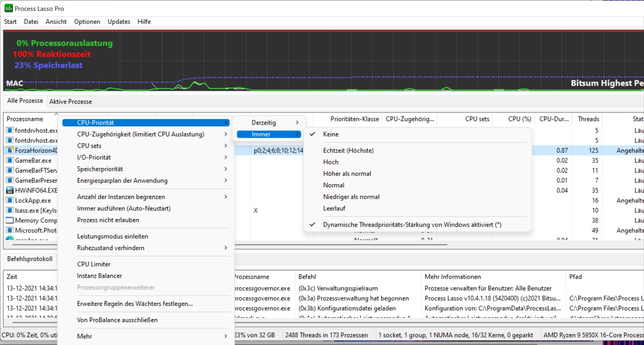Click 'Prozess nicht erlauben'
The image size is (644, 345).
point(146,220)
